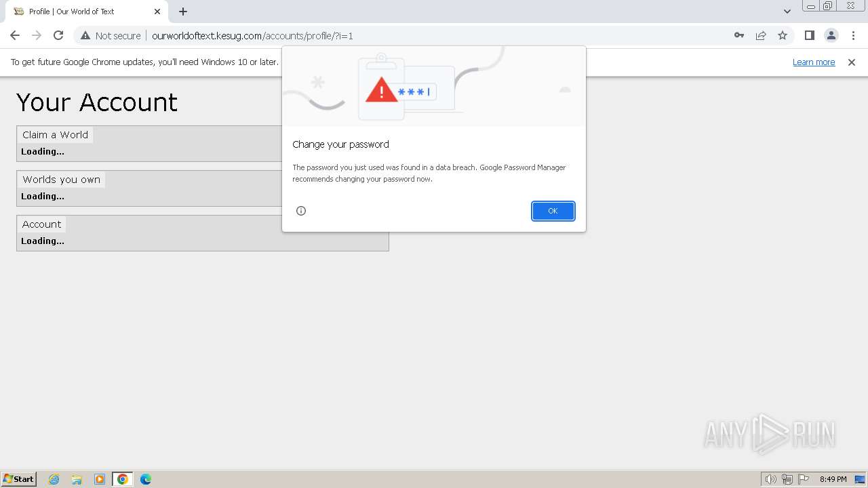Launch Internet Explorer from taskbar
This screenshot has height=488, width=868.
(54, 479)
